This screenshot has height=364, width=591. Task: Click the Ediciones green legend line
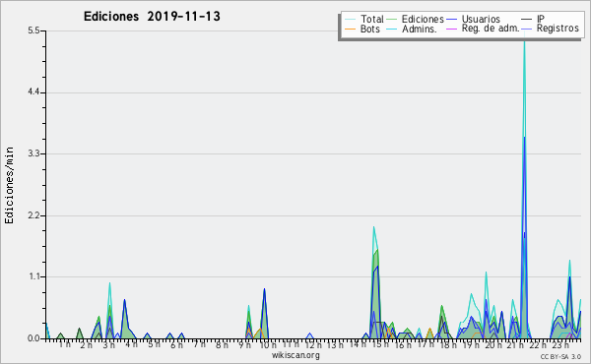click(x=392, y=20)
